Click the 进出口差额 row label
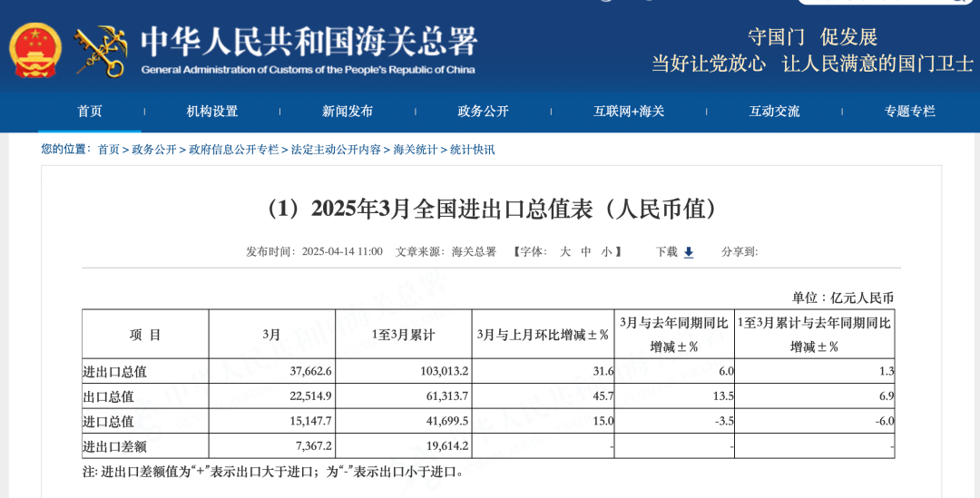Image resolution: width=980 pixels, height=498 pixels. click(114, 446)
